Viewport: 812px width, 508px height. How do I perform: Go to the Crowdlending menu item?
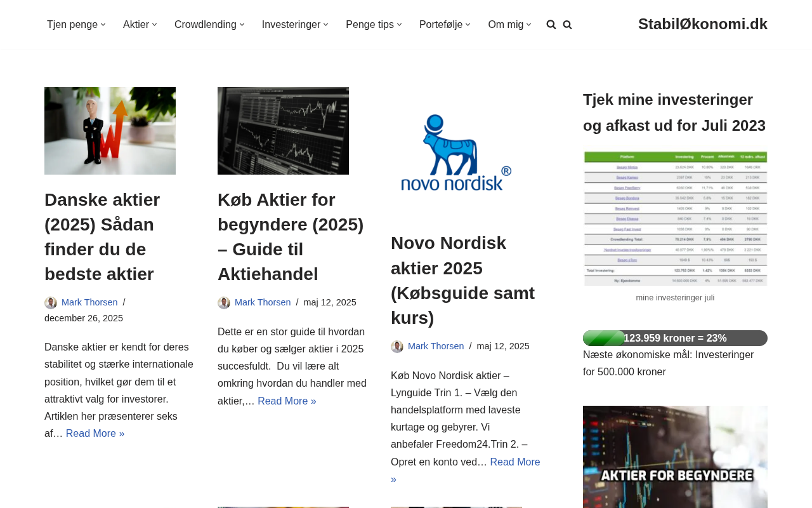[206, 25]
